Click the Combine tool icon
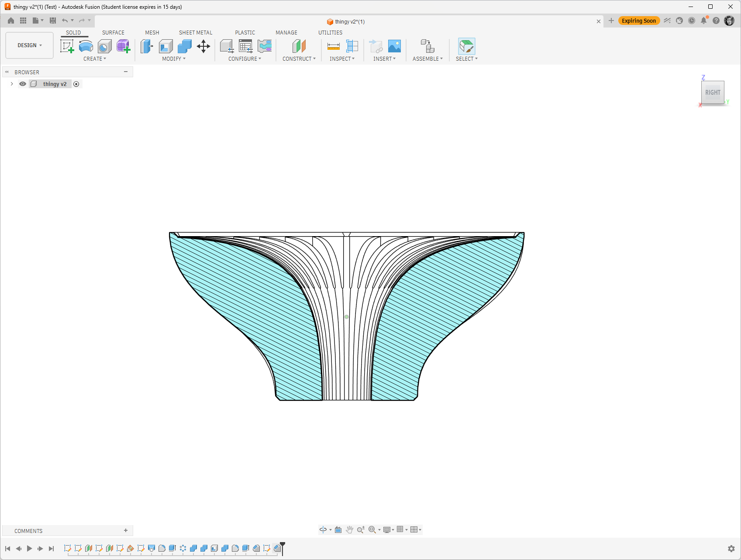Image resolution: width=741 pixels, height=560 pixels. click(184, 46)
